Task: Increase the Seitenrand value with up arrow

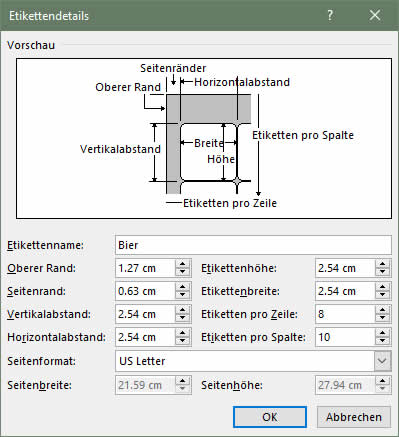Action: coord(182,287)
